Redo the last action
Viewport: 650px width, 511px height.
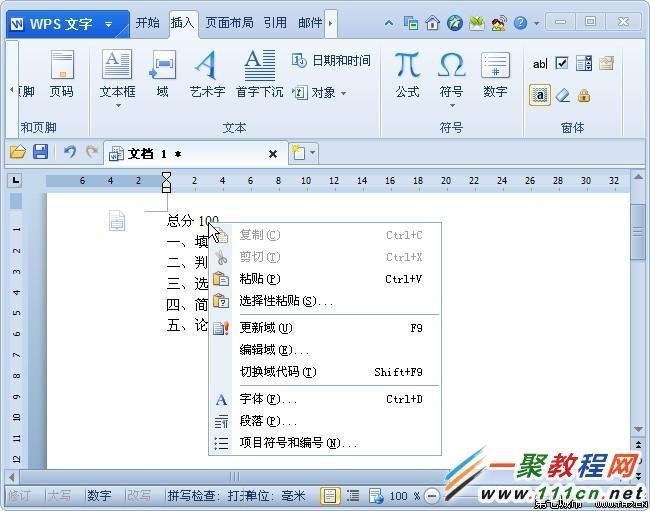(x=91, y=152)
